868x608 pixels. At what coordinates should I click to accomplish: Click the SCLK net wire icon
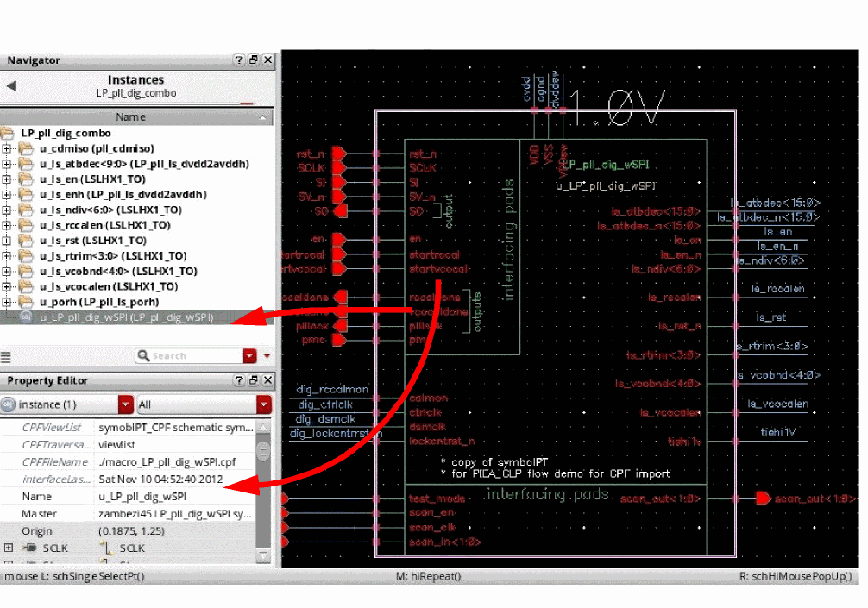[x=106, y=548]
